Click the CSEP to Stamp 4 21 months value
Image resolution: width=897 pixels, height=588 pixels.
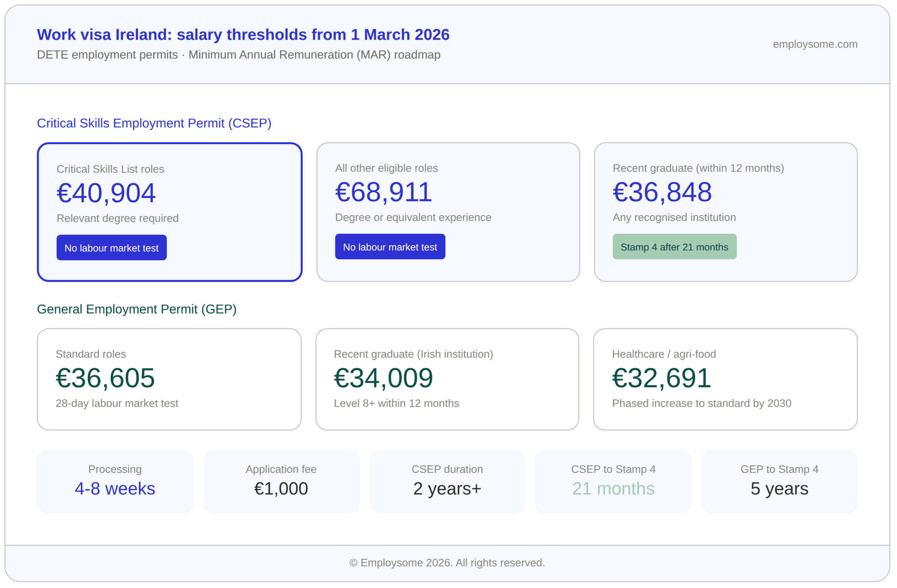(613, 488)
